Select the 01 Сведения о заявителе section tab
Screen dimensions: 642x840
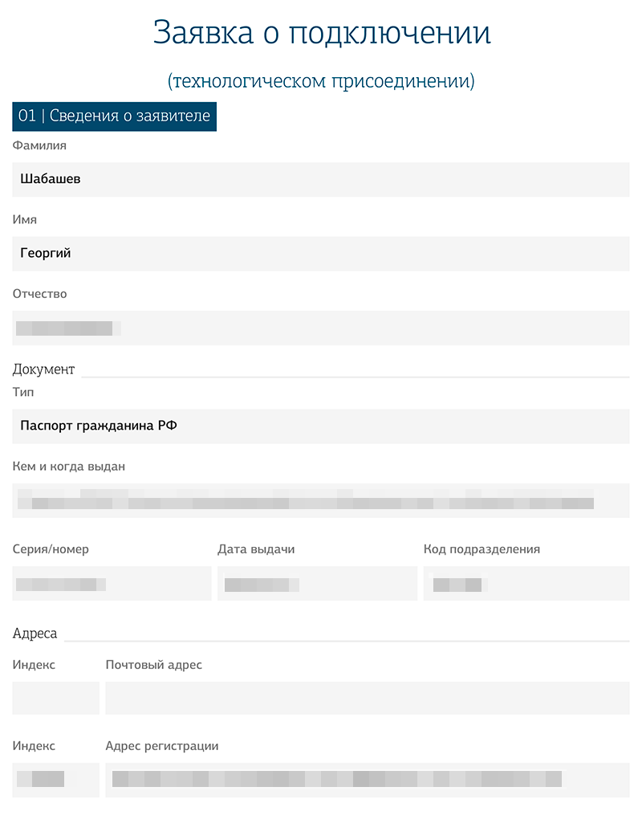(115, 116)
